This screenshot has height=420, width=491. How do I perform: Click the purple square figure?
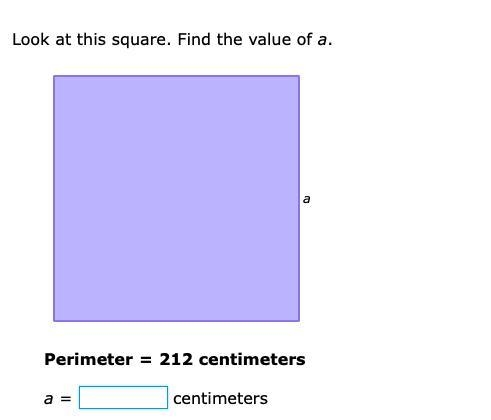point(176,199)
